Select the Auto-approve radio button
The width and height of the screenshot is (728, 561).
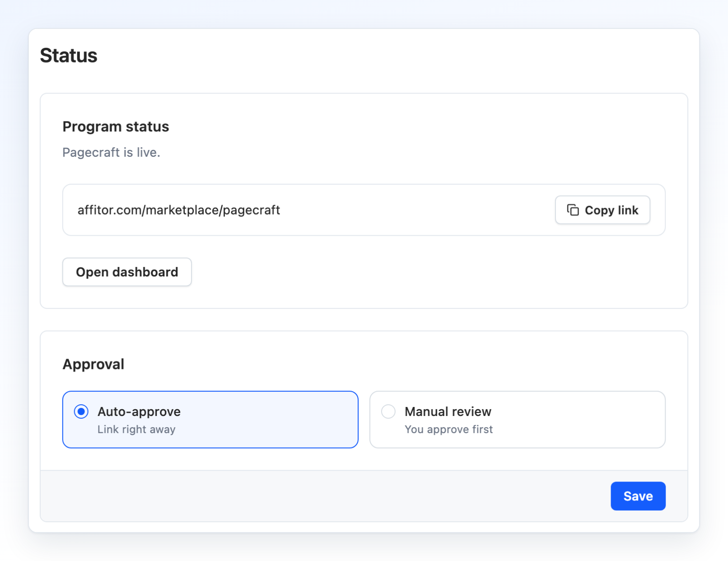click(81, 411)
